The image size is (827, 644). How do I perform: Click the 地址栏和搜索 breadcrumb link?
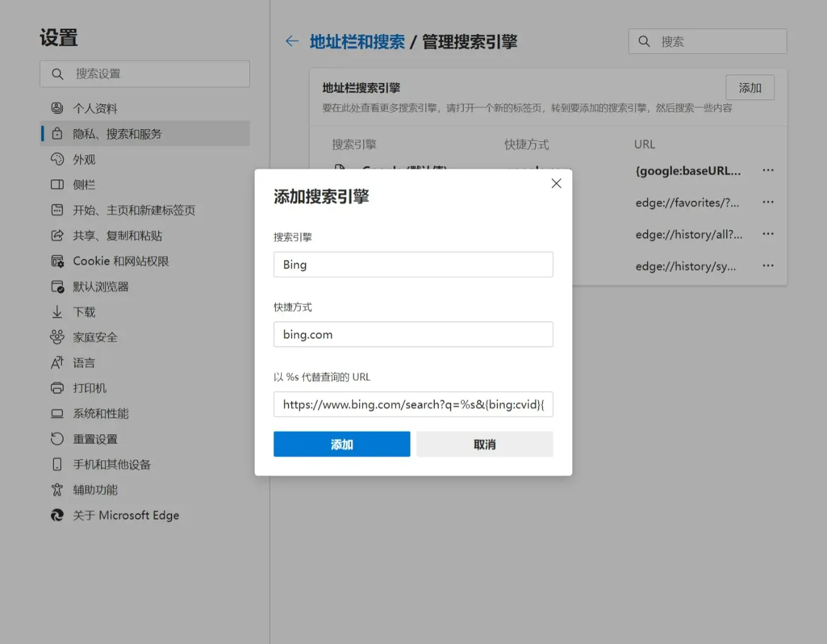(357, 41)
